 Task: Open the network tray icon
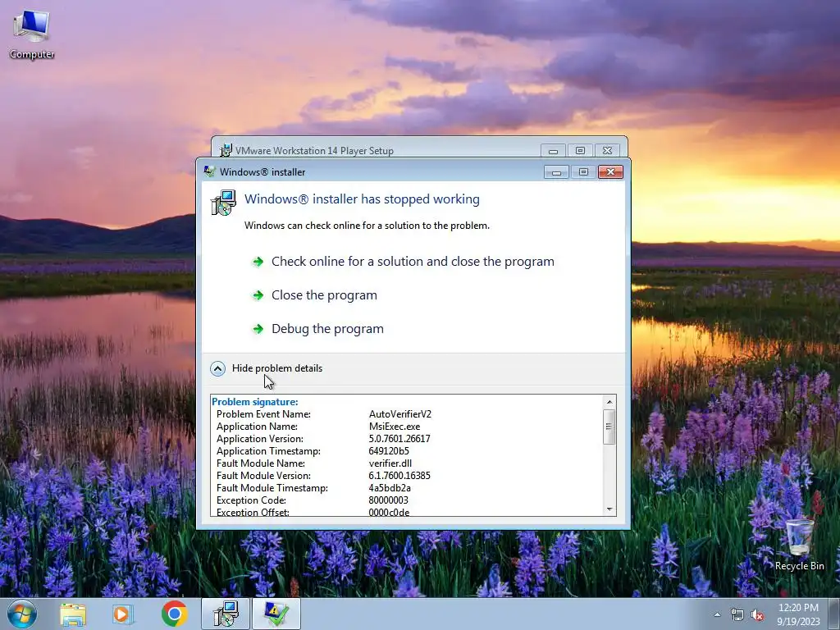click(737, 615)
